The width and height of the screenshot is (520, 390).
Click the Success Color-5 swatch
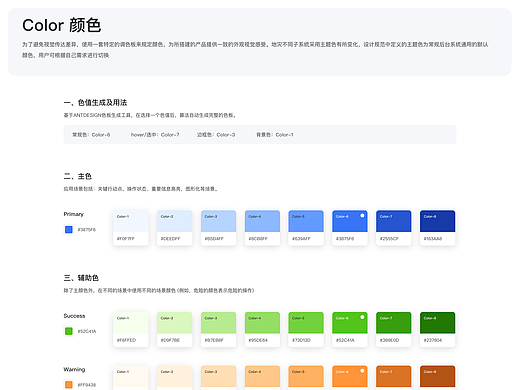[x=306, y=330]
